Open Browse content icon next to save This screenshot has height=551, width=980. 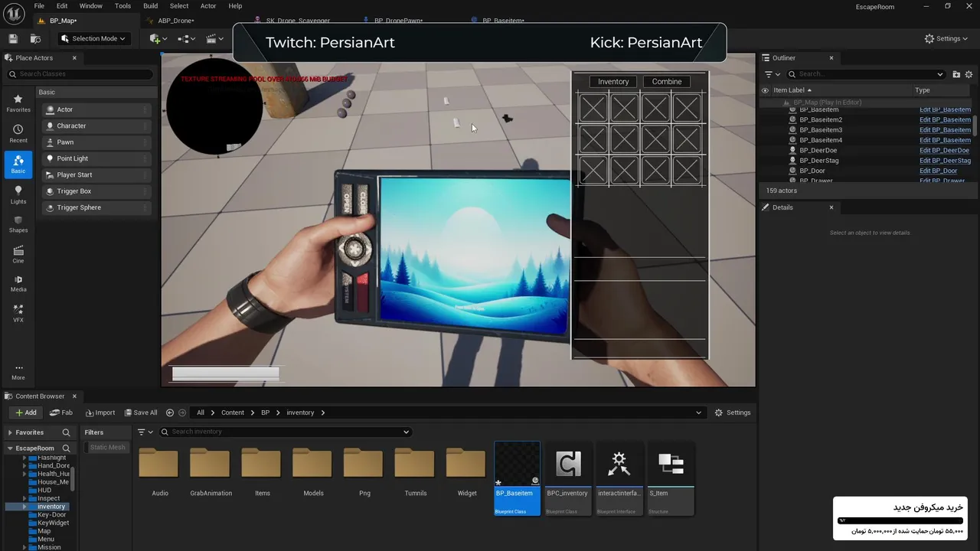[35, 38]
